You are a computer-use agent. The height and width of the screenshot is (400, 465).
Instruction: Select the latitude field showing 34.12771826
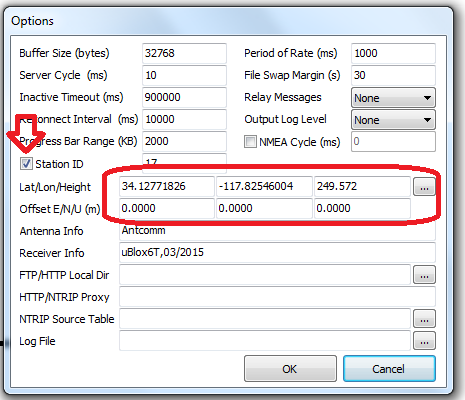(x=167, y=186)
